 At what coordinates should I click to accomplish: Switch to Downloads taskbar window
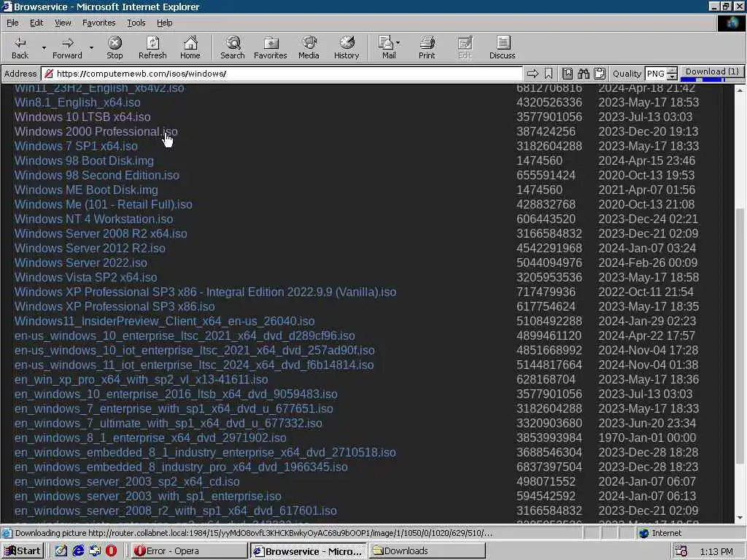click(427, 551)
